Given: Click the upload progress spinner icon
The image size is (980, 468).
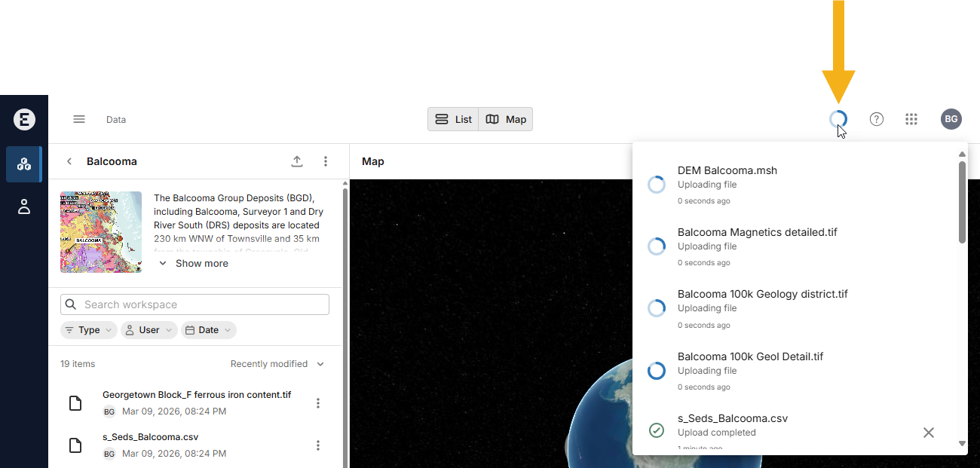Looking at the screenshot, I should pos(838,119).
